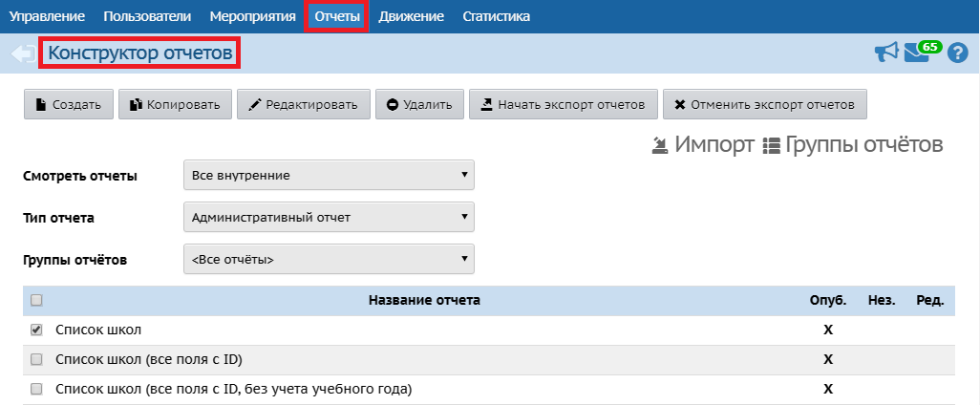Uncheck the Список школ checkbox

click(37, 330)
